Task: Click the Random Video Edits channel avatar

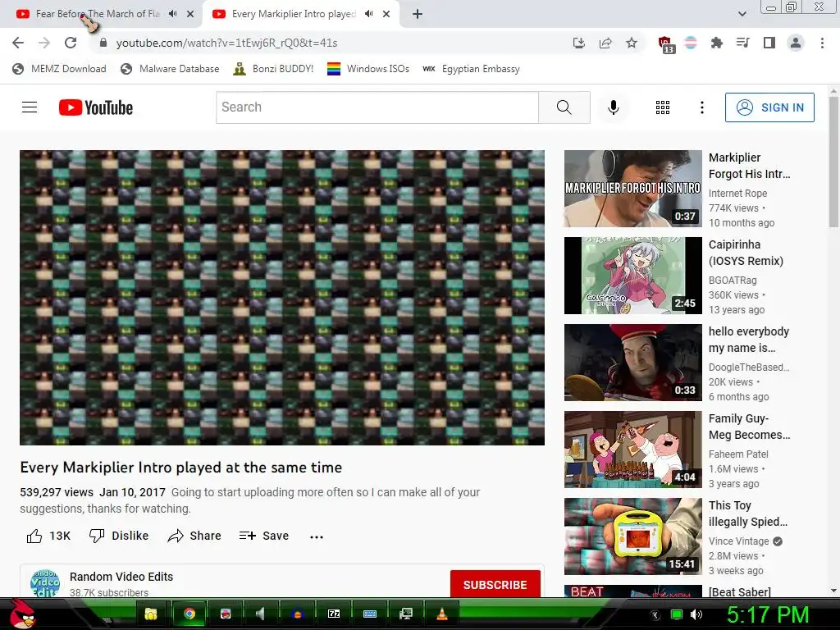Action: pos(45,583)
